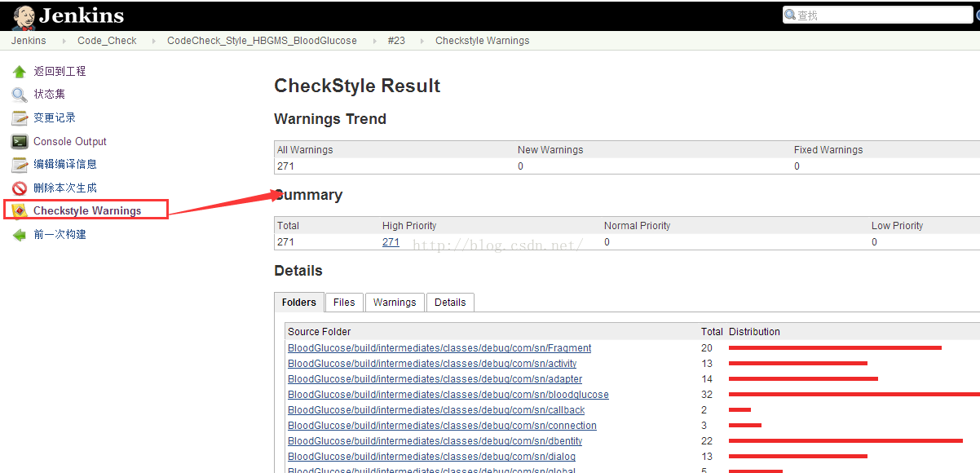Expand the chevron before the #23 breadcrumb
Viewport: 980px width, 473px height.
(x=375, y=41)
